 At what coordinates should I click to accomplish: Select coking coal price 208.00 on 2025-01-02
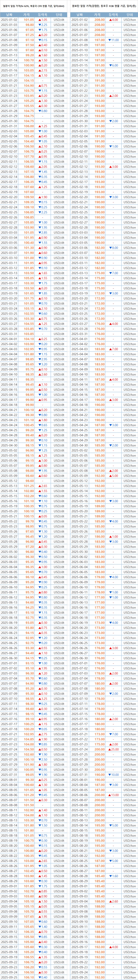[100, 19]
